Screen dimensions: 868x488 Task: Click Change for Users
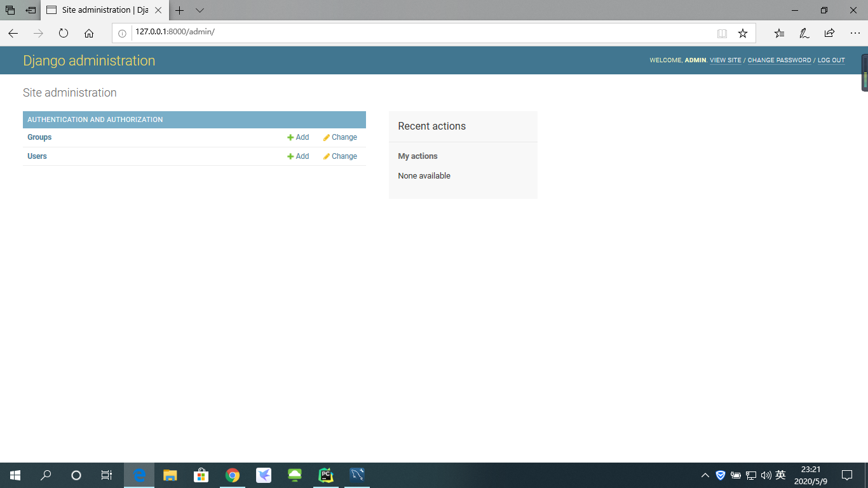[x=340, y=156]
